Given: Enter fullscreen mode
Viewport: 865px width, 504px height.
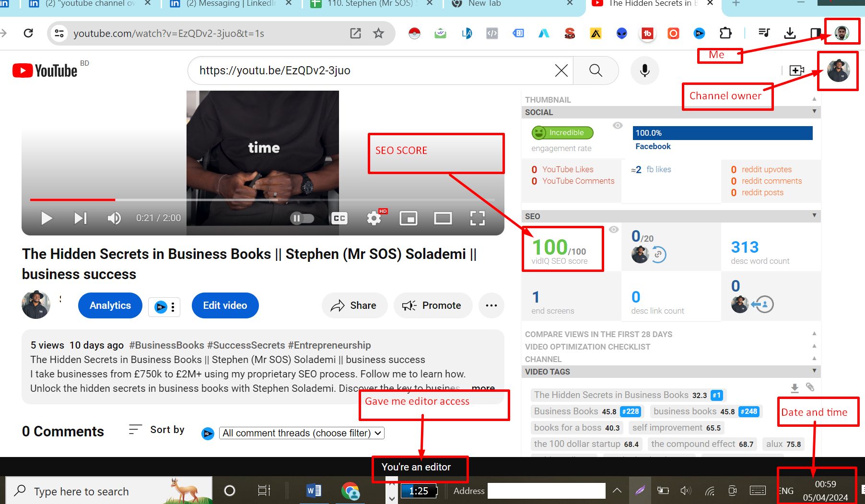Looking at the screenshot, I should point(477,218).
